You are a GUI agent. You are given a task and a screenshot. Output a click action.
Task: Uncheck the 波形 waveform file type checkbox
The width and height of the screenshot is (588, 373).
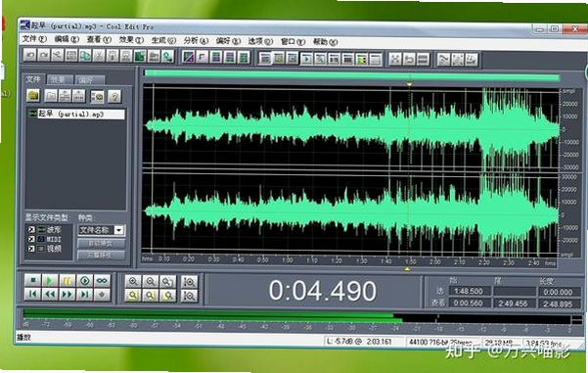coord(31,229)
